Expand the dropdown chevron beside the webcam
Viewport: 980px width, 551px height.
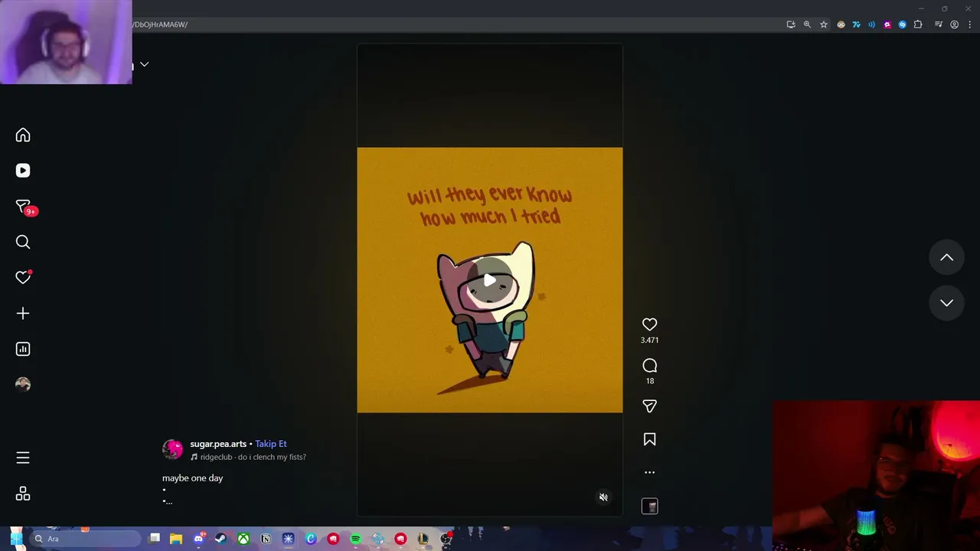pos(144,64)
